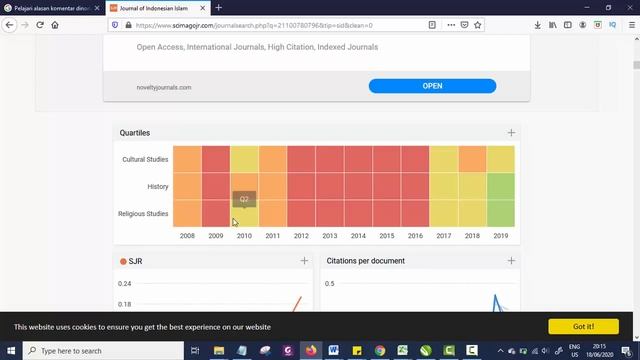Expand the Quartiles widget with plus

point(511,133)
